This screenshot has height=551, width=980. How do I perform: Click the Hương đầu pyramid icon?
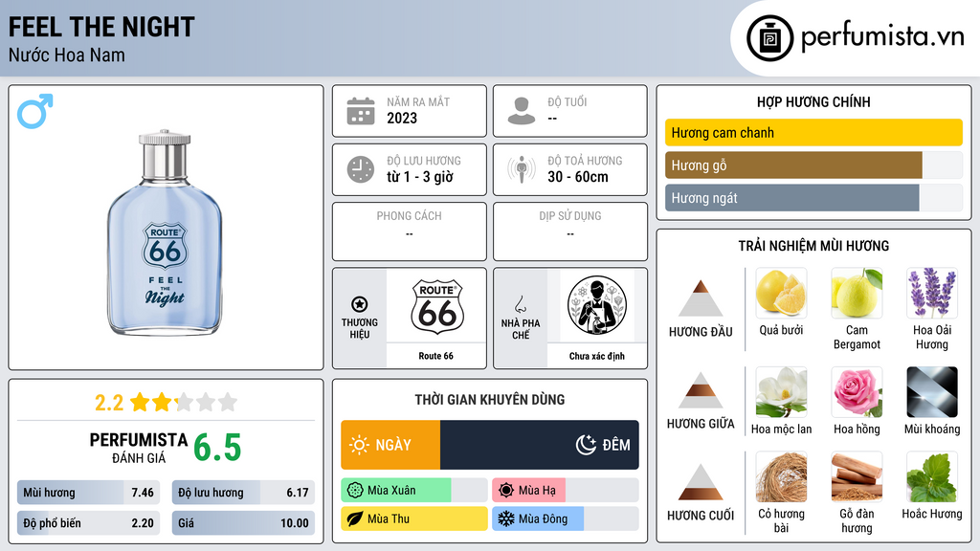701,298
